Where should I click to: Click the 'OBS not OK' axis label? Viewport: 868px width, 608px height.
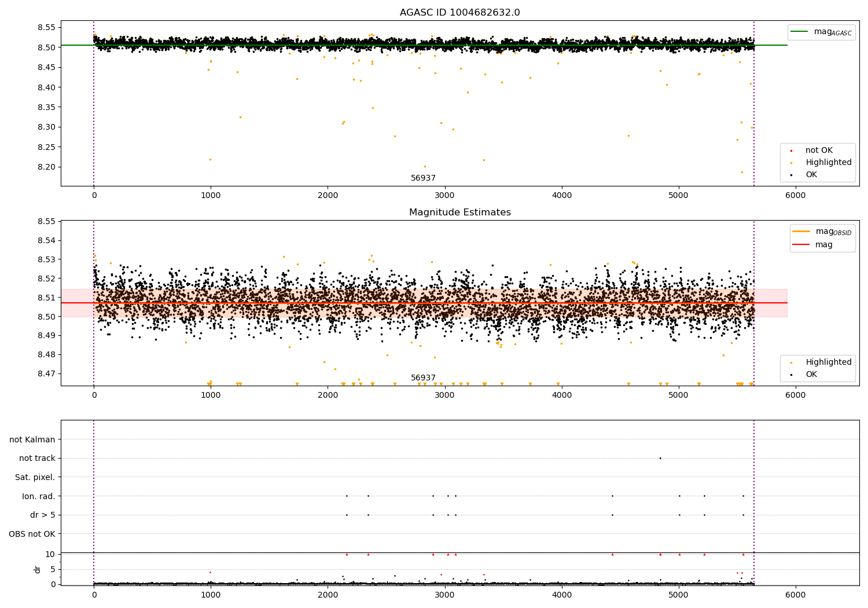point(32,534)
